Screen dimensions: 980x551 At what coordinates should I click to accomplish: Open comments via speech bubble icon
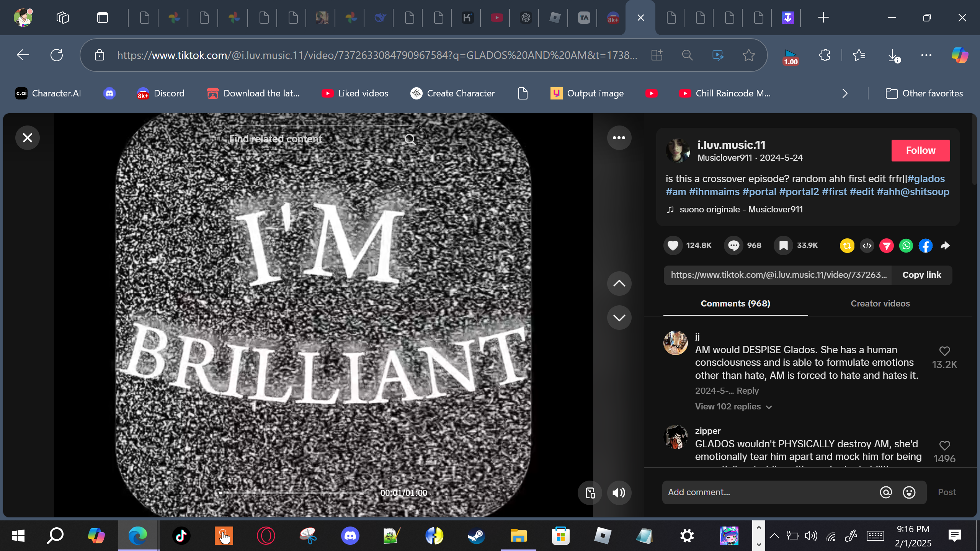point(733,245)
